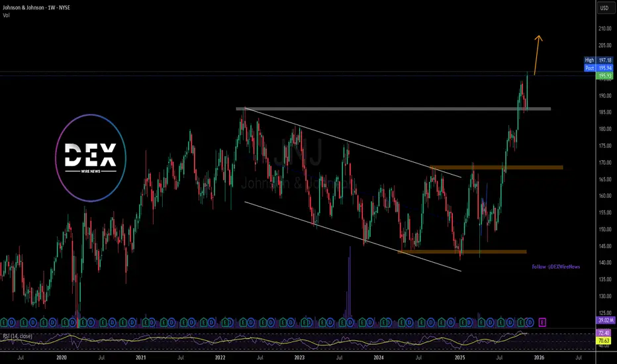Screen dimensions: 617x364
Task: Select the orange horizontal line near 169
Action: (x=497, y=167)
